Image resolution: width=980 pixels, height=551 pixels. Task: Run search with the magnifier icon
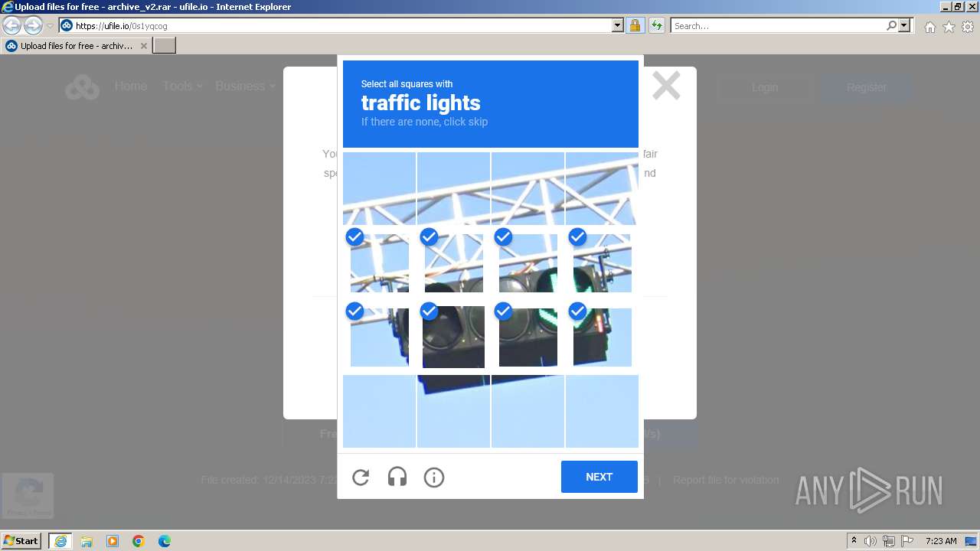click(x=891, y=25)
